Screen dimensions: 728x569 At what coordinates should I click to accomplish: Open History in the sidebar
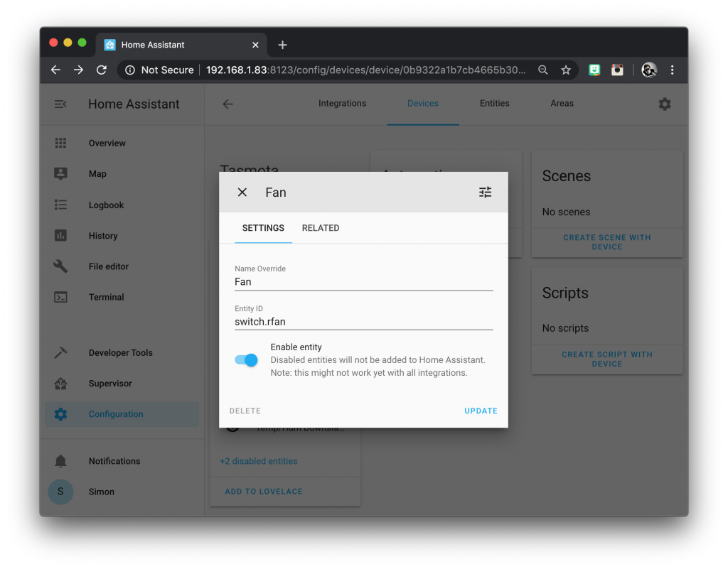[122, 236]
